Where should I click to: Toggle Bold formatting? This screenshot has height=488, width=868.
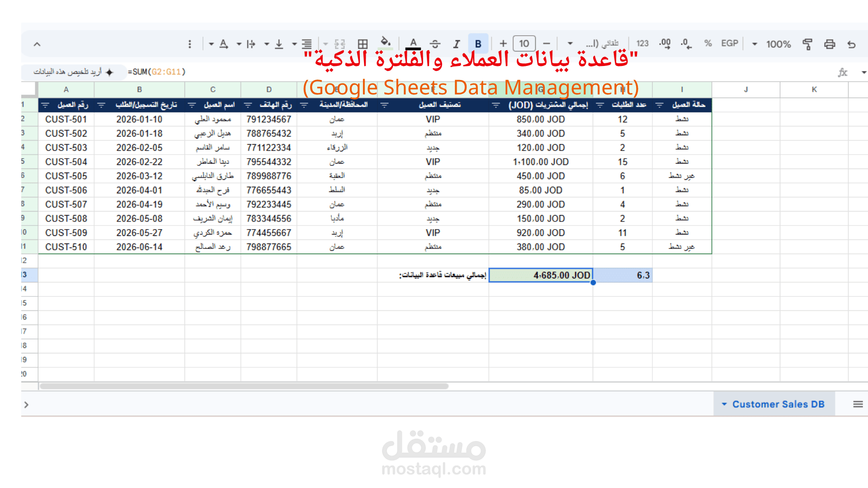coord(478,44)
